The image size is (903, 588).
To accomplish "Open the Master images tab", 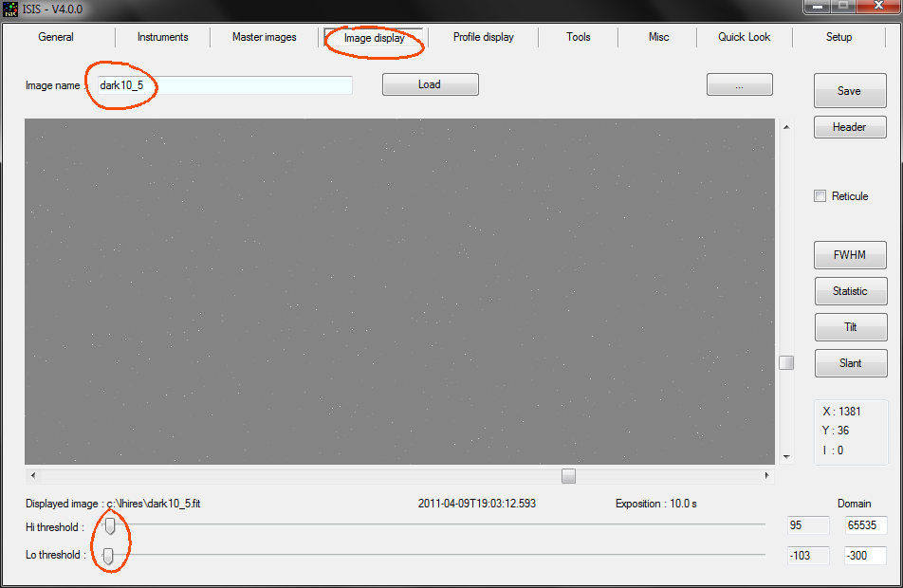I will tap(264, 37).
